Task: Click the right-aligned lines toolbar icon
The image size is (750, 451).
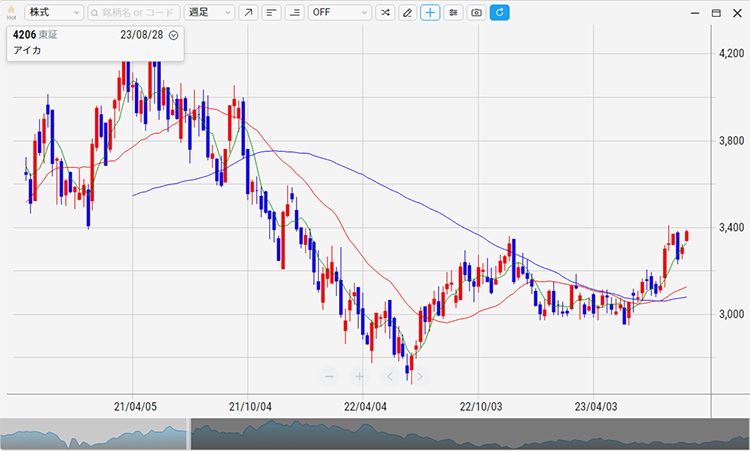Action: pos(294,13)
